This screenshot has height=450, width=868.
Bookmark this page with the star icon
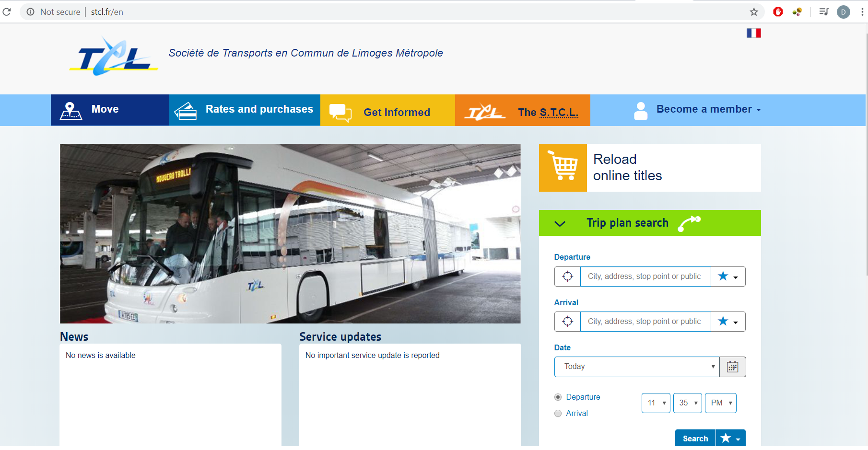[x=754, y=12]
